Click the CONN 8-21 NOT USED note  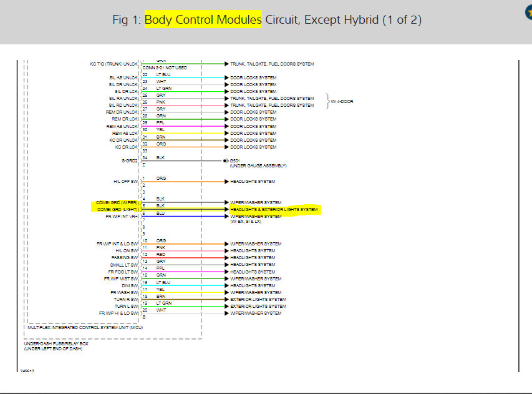click(x=165, y=67)
